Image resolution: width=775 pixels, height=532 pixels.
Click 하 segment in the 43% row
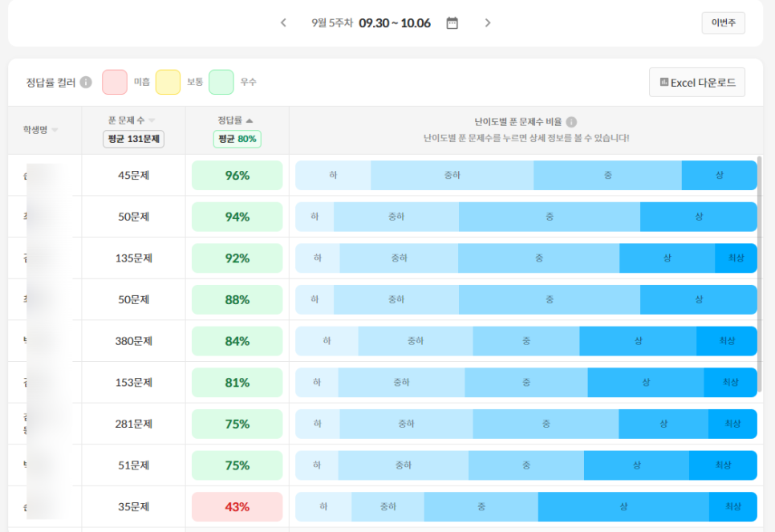click(323, 507)
